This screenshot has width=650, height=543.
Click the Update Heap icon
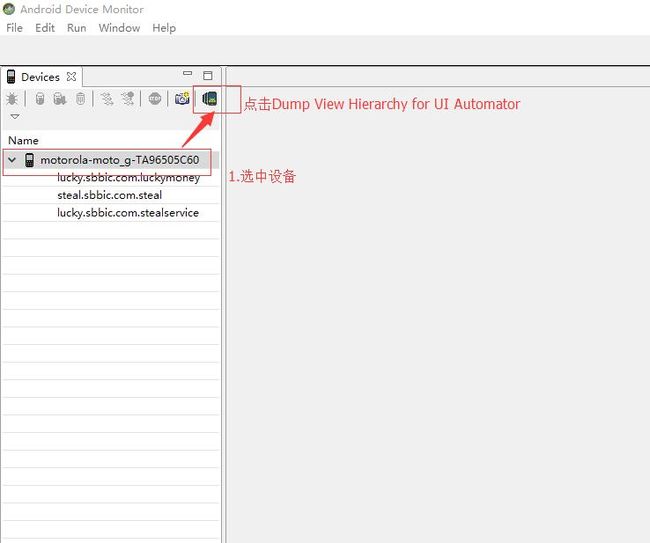pos(40,99)
